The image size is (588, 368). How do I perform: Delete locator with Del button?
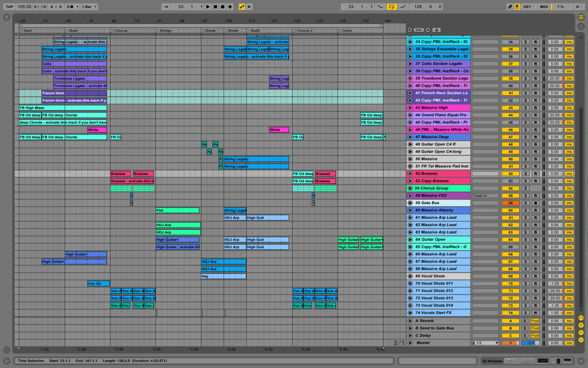[x=419, y=30]
